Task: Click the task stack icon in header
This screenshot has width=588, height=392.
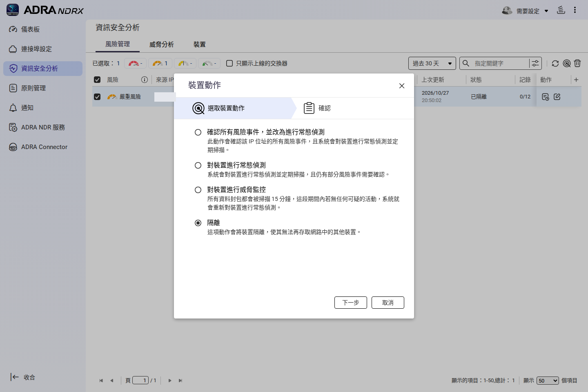Action: (x=561, y=10)
